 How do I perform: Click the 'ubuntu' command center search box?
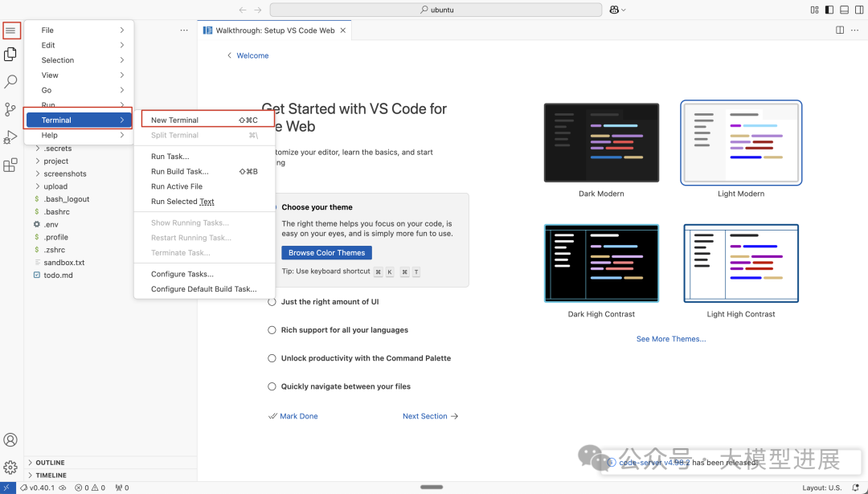(436, 10)
